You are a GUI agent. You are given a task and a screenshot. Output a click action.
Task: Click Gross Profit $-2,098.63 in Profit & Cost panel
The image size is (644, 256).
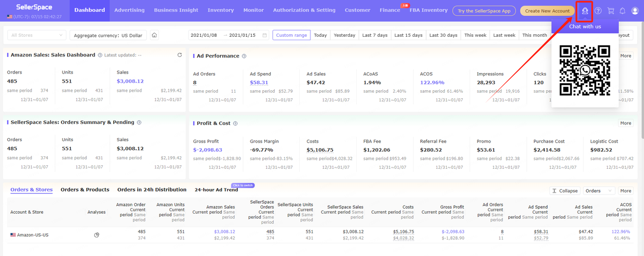(209, 150)
